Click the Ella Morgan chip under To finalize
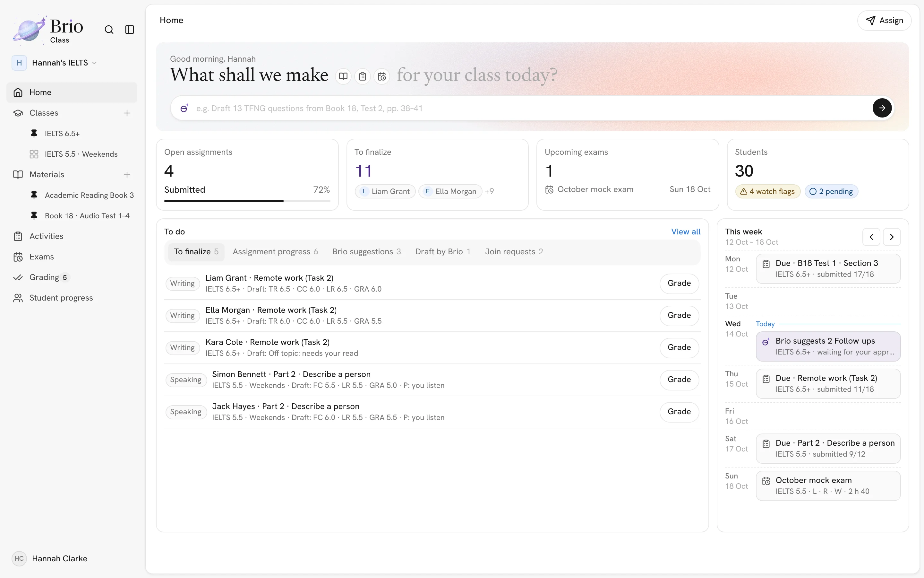The height and width of the screenshot is (578, 924). [x=450, y=191]
